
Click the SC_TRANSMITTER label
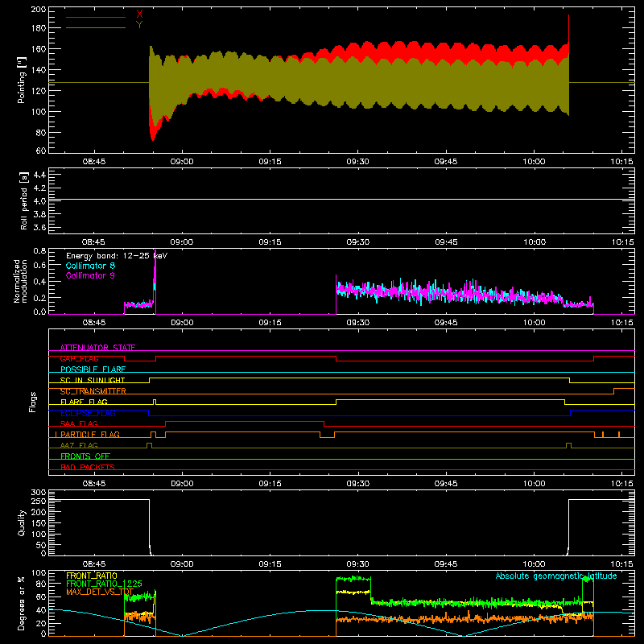click(x=93, y=391)
